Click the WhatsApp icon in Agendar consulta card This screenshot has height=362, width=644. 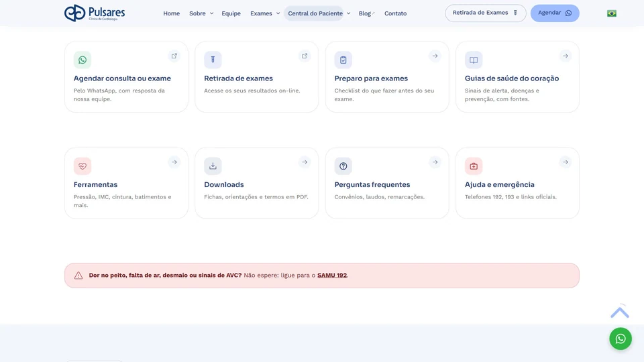pyautogui.click(x=82, y=60)
